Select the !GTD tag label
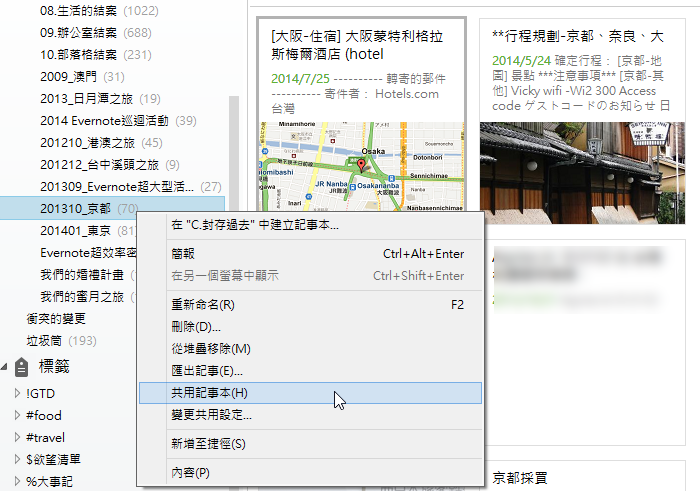700x491 pixels. tap(40, 393)
